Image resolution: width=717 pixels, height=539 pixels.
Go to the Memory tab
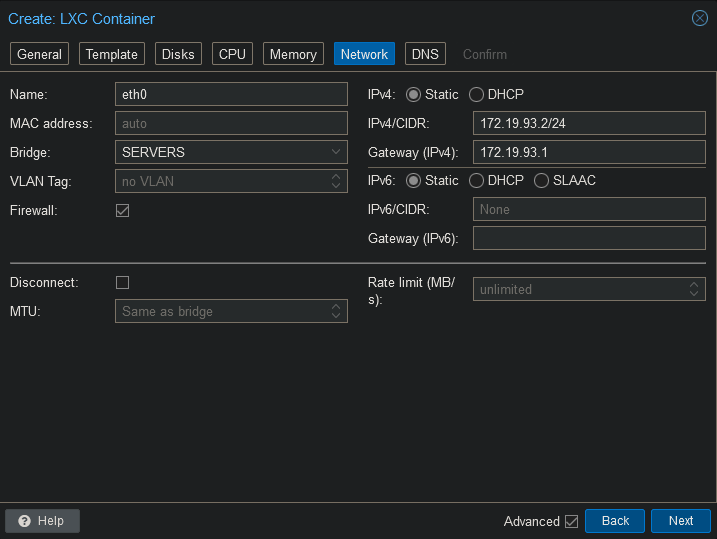pos(292,54)
